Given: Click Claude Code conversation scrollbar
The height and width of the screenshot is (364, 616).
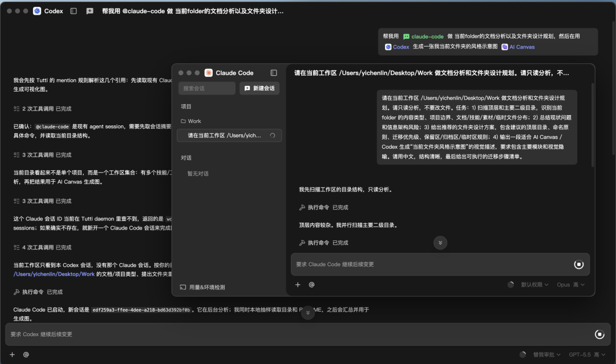Looking at the screenshot, I should coord(593,125).
